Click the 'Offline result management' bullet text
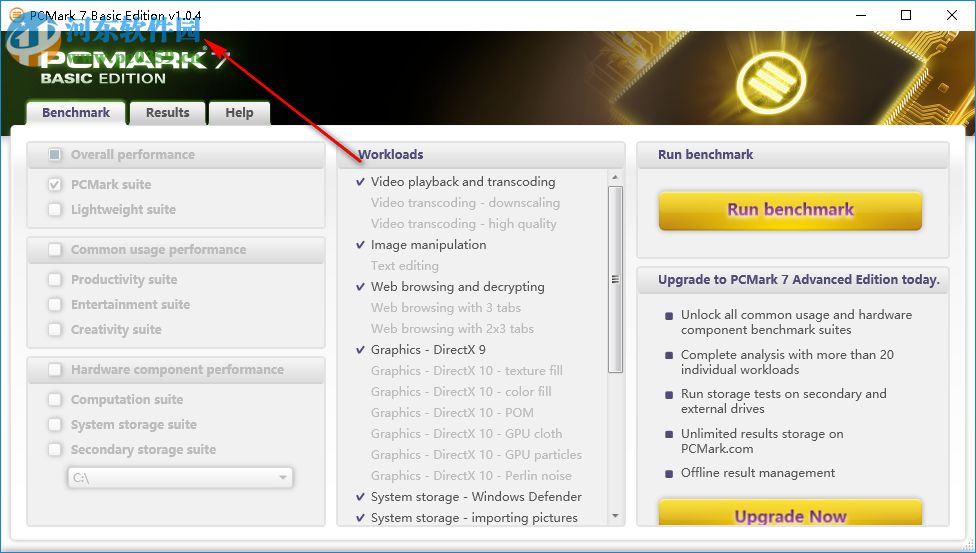976x553 pixels. [758, 473]
